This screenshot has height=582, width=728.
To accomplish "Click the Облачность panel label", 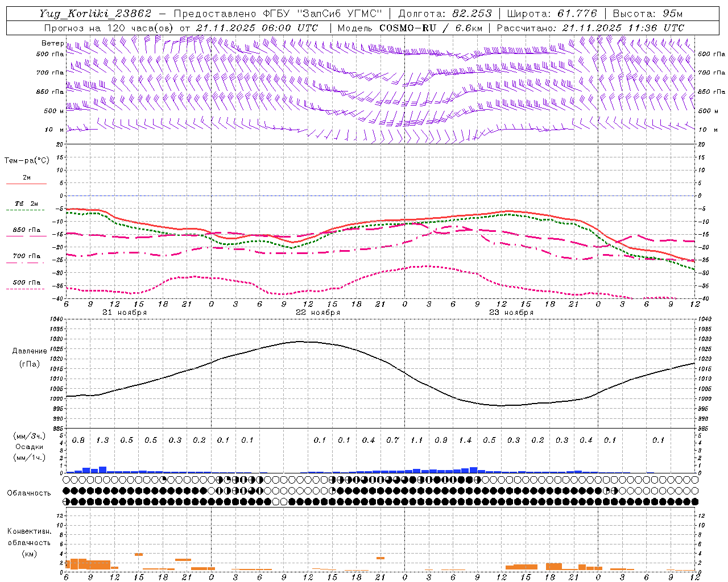I will point(29,493).
